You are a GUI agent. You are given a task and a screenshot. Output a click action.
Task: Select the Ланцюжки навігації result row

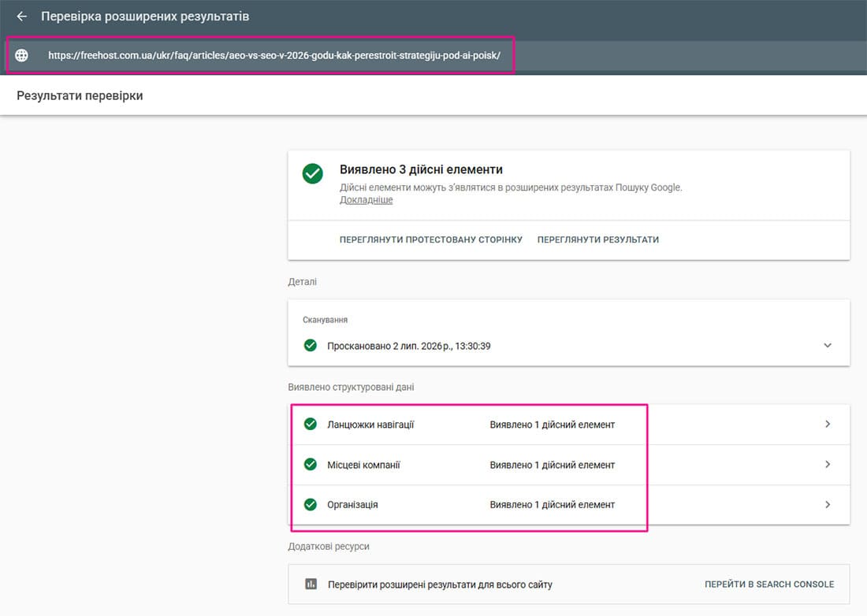pyautogui.click(x=569, y=425)
